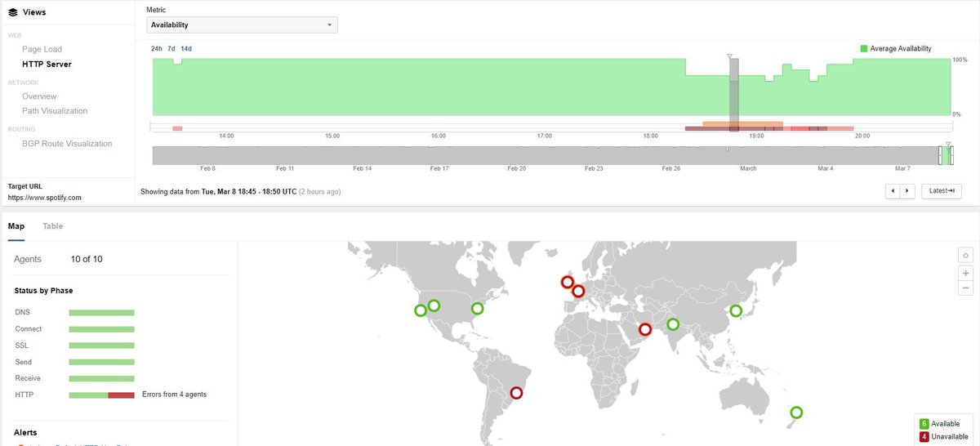The width and height of the screenshot is (980, 446).
Task: Select the red agent marker over the UK
Action: (x=567, y=283)
